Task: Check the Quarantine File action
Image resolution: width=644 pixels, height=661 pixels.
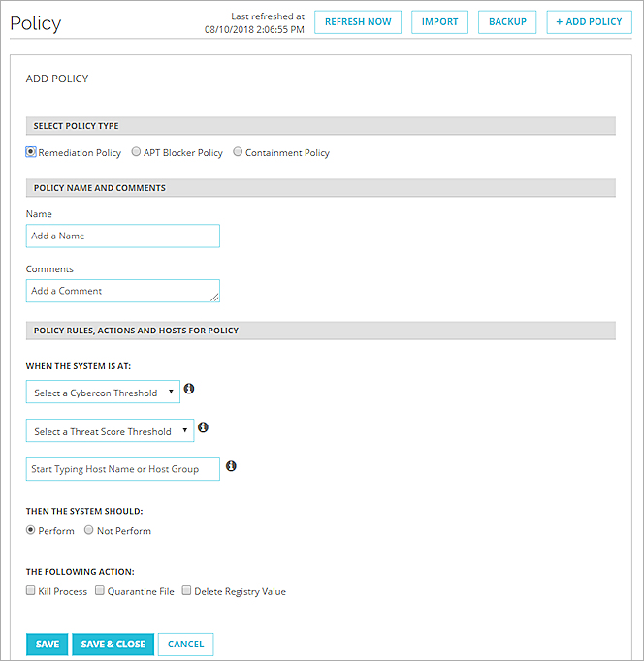Action: pyautogui.click(x=100, y=590)
